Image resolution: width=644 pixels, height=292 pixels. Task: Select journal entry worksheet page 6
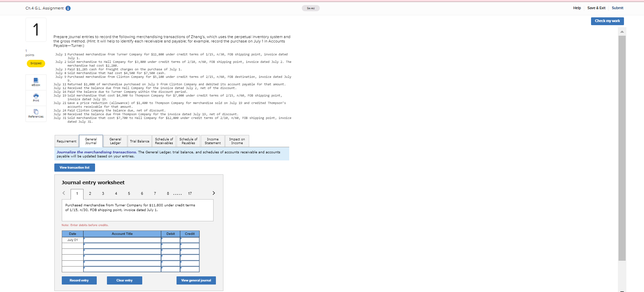(142, 193)
